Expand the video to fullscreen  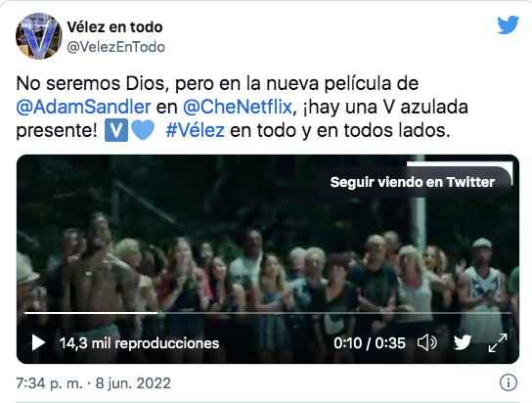(x=498, y=342)
